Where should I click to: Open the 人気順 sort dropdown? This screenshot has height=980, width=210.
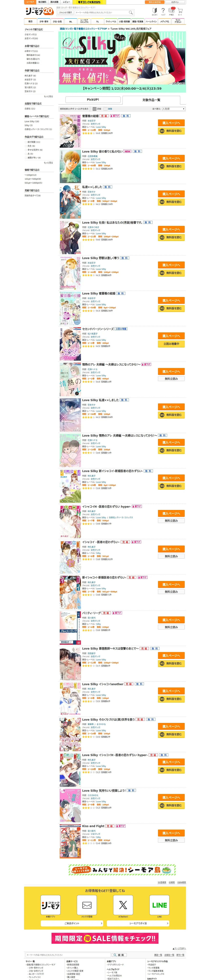[174, 109]
